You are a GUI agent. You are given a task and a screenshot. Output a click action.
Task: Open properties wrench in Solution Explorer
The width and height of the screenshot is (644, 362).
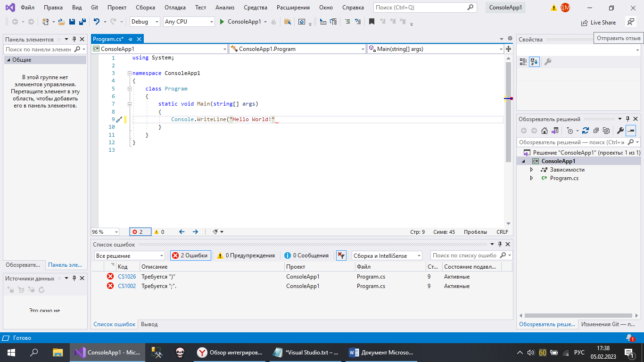click(x=620, y=131)
